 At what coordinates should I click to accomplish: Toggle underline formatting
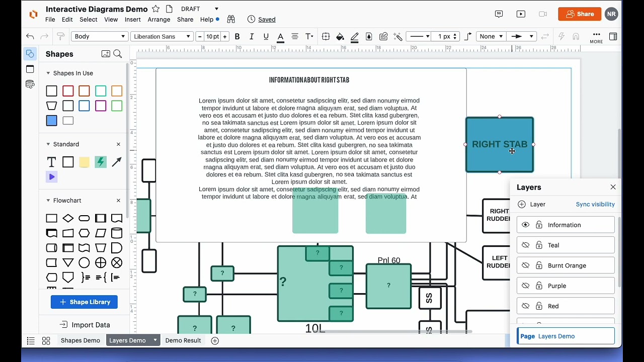[x=266, y=36]
